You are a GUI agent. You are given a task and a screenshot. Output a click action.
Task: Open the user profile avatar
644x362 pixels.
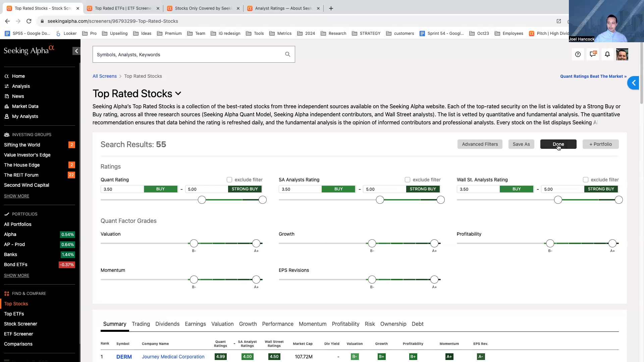tap(622, 54)
